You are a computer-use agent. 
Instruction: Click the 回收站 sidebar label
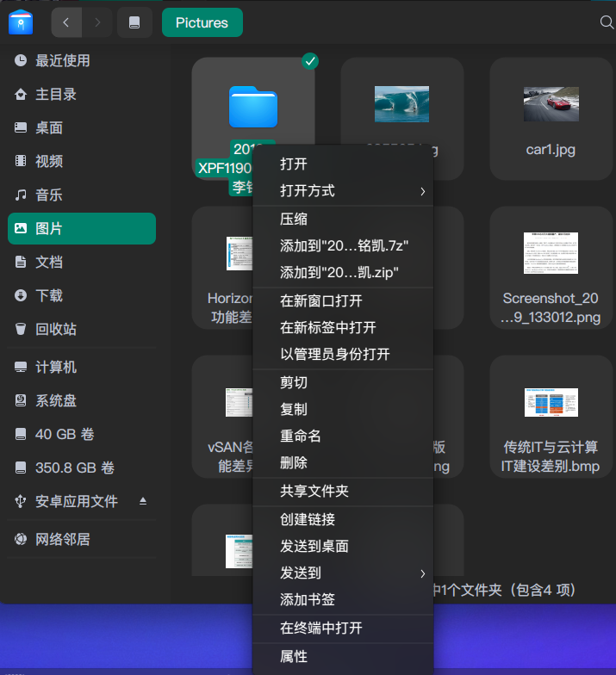56,329
